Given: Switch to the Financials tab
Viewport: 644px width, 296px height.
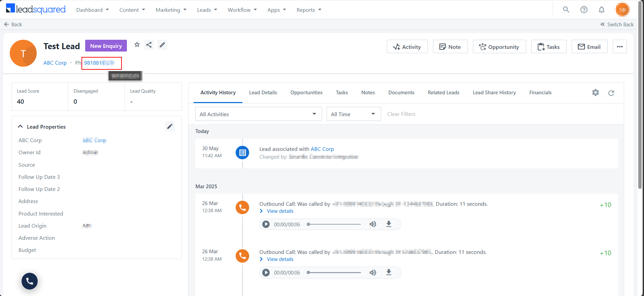Looking at the screenshot, I should (x=540, y=93).
